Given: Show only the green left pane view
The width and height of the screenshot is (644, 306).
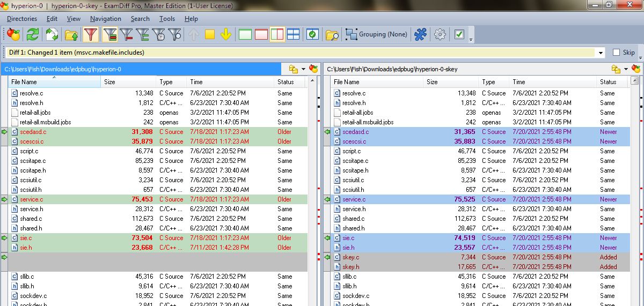Looking at the screenshot, I should tap(245, 35).
